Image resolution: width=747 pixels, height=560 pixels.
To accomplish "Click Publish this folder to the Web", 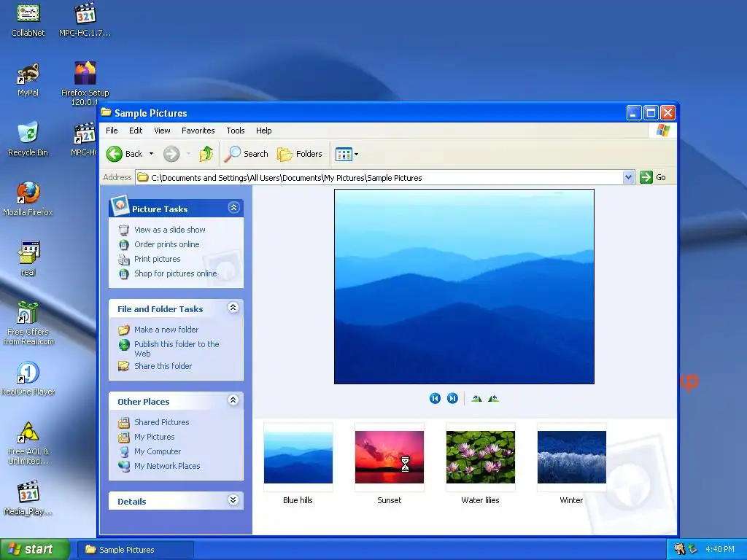I will tap(177, 349).
